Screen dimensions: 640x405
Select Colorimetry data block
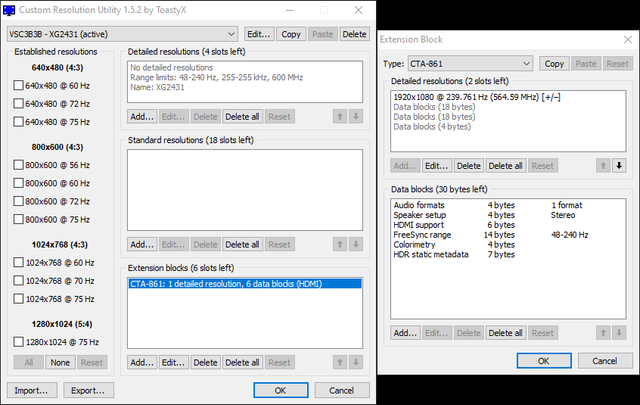click(x=508, y=245)
